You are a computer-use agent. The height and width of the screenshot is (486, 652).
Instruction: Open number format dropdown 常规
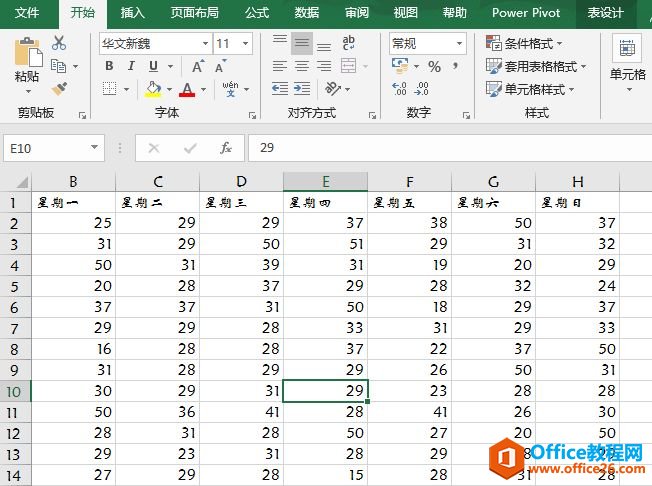(x=459, y=43)
